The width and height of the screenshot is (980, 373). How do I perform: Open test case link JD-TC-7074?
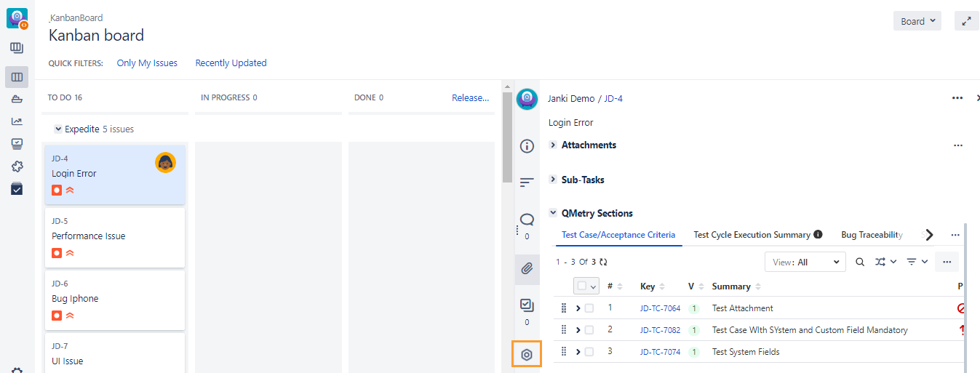[x=660, y=352]
